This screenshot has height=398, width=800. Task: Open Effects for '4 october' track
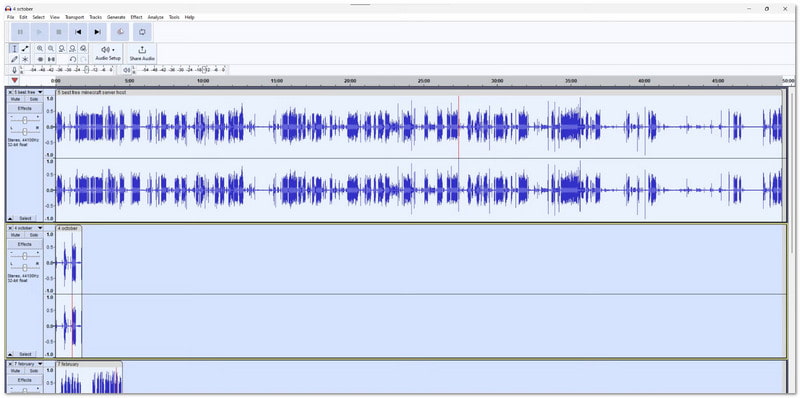pyautogui.click(x=24, y=244)
